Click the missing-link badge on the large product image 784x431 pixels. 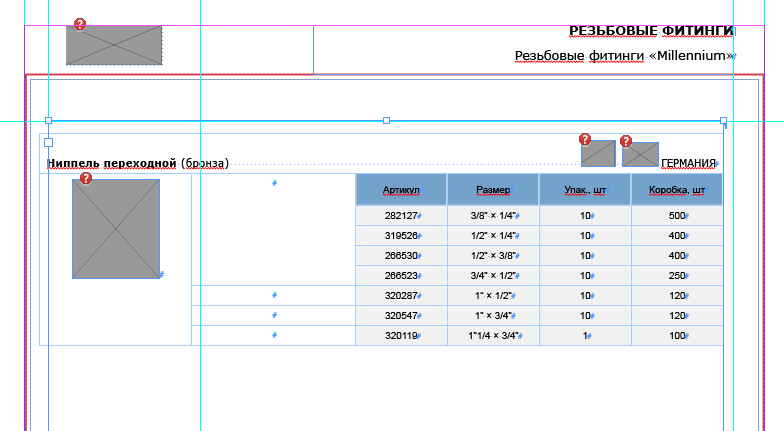86,178
